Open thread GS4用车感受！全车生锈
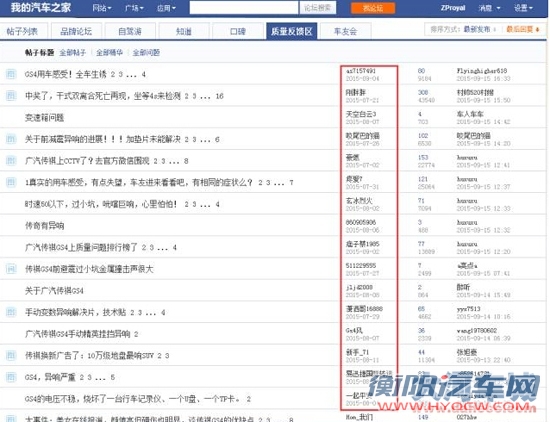The image size is (550, 422). coord(66,74)
